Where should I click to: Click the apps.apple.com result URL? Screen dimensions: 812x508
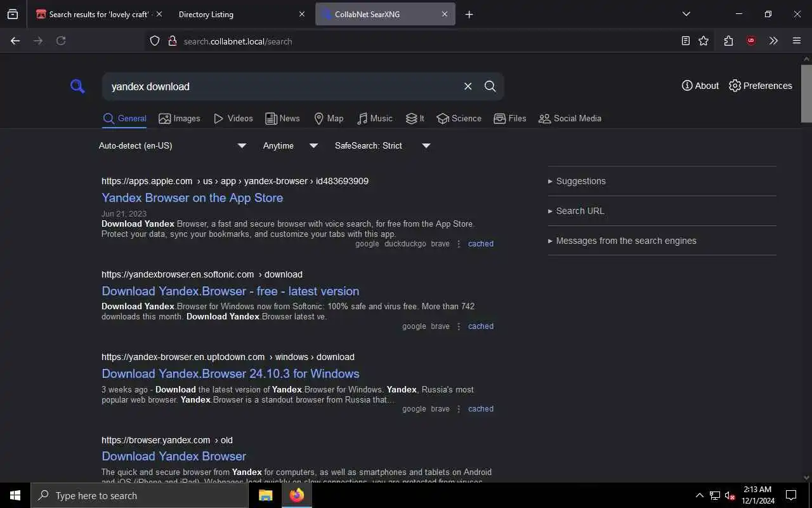click(x=235, y=181)
